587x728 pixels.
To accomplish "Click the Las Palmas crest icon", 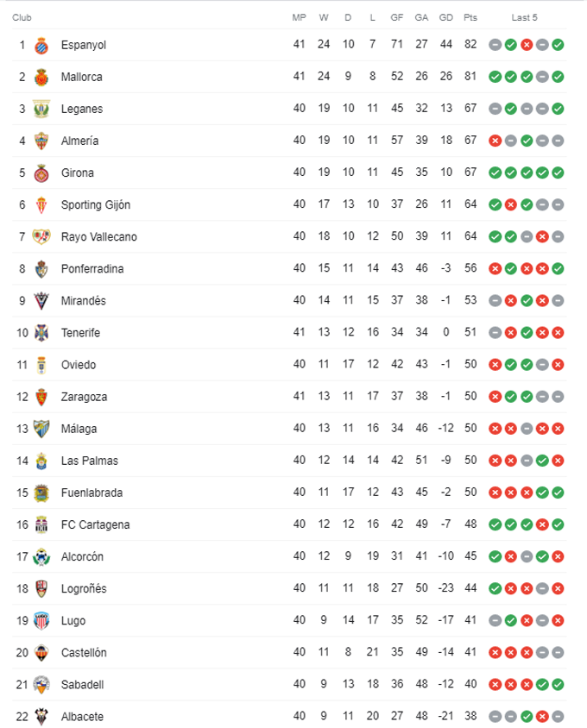I will coord(41,461).
